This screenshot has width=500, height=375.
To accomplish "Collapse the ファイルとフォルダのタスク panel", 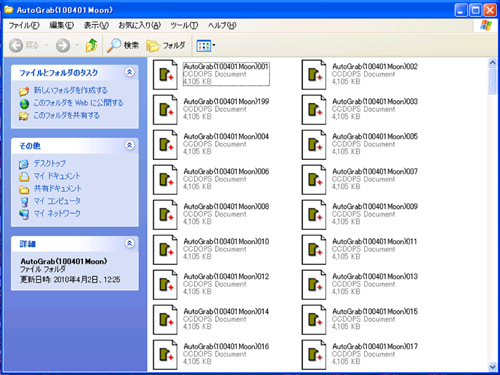I will tap(129, 72).
